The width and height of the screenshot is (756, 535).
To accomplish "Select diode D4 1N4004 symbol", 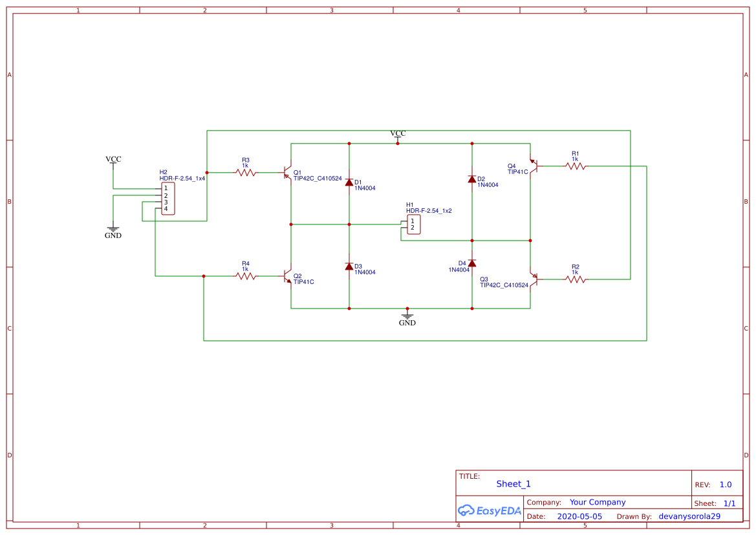I will tap(472, 263).
